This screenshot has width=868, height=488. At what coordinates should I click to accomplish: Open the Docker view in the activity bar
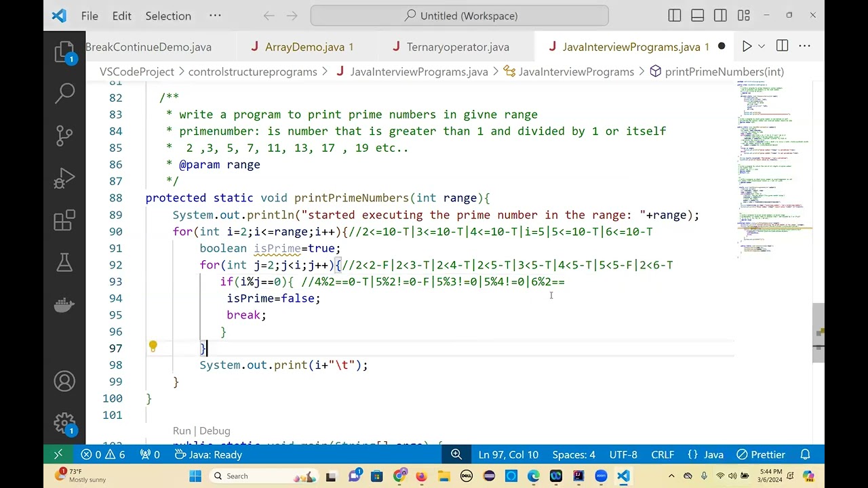[64, 305]
